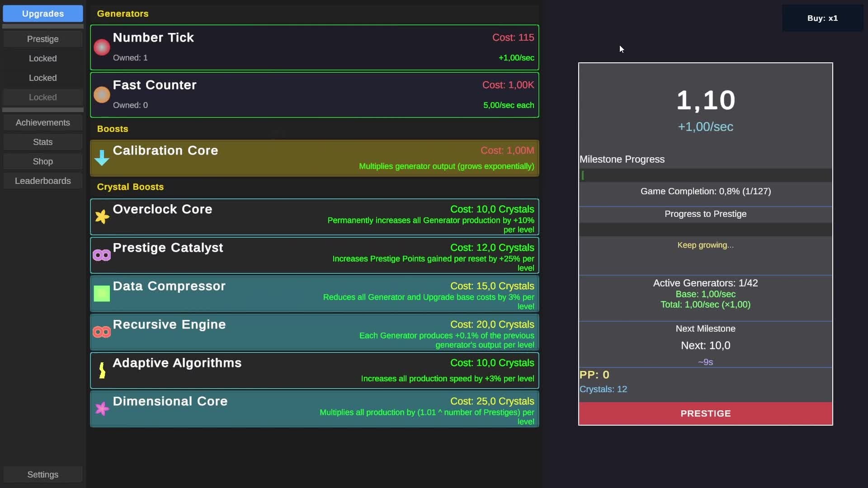Viewport: 868px width, 488px height.
Task: Open the Achievements page
Action: coord(43,122)
